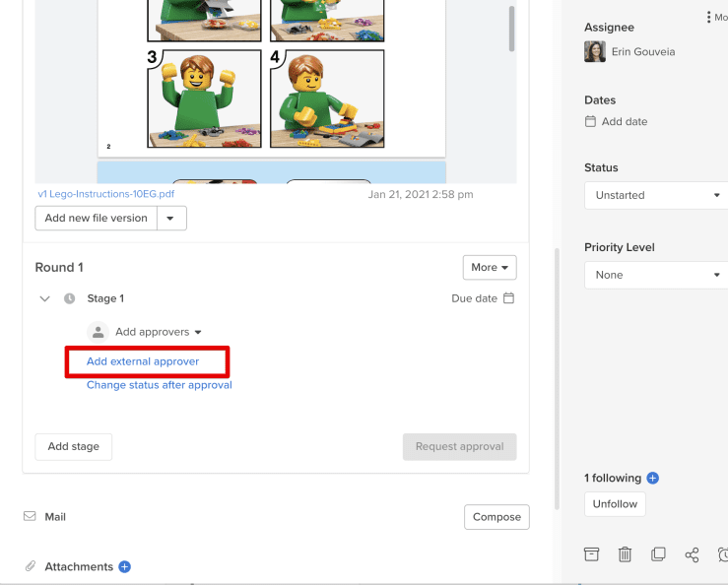Click the Unfollow button

point(615,504)
